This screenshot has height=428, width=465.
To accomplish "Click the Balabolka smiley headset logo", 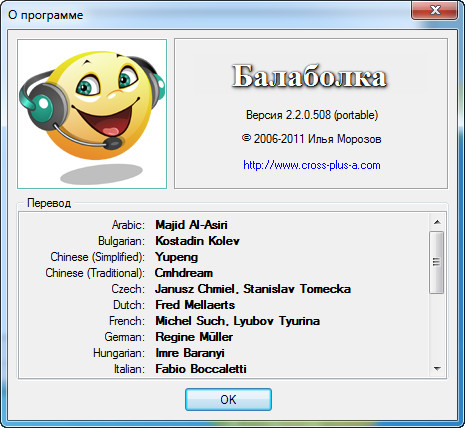I will tap(92, 114).
